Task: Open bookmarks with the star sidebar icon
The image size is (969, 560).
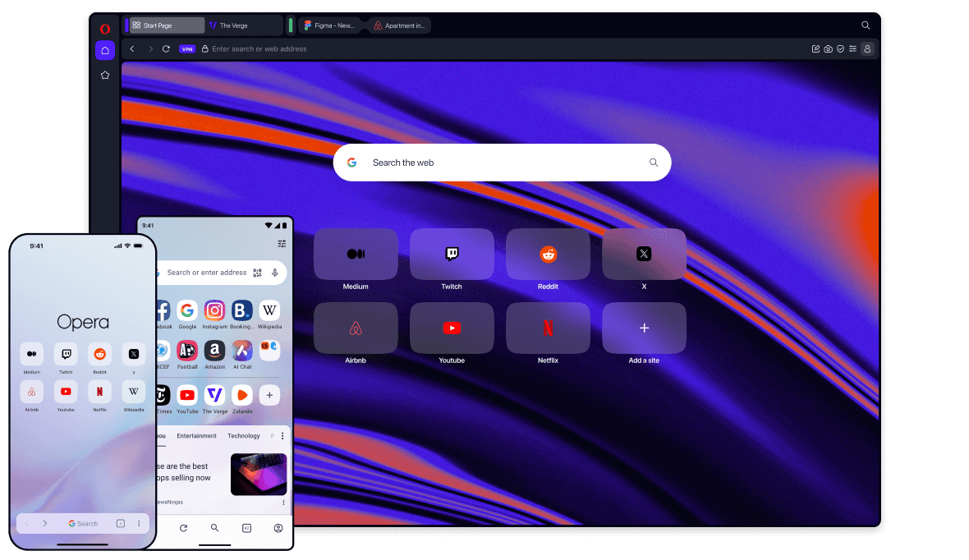Action: coord(105,75)
